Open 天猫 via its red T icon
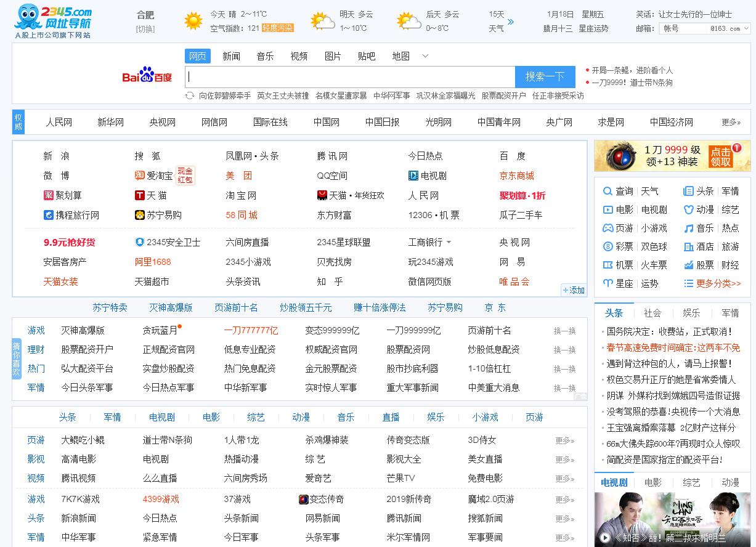This screenshot has height=547, width=756. 140,195
